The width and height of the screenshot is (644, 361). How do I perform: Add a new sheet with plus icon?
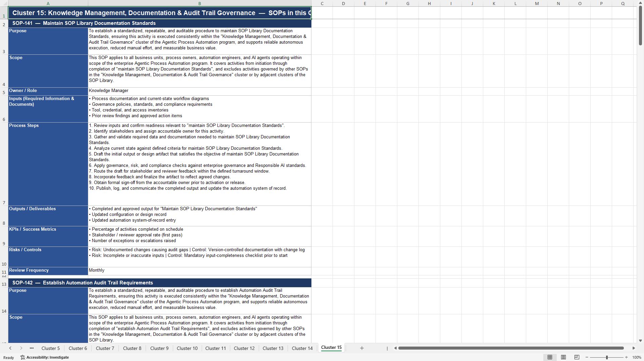click(x=362, y=348)
